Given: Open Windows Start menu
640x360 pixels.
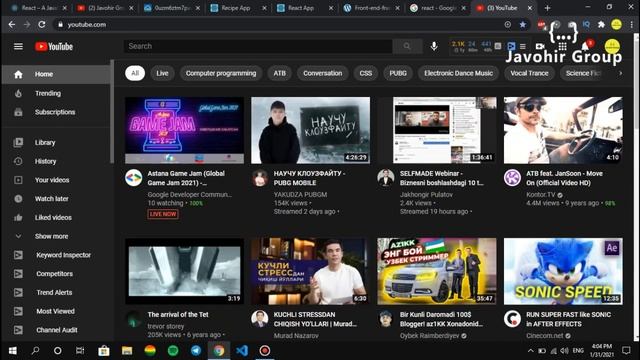Looking at the screenshot, I should [12, 351].
